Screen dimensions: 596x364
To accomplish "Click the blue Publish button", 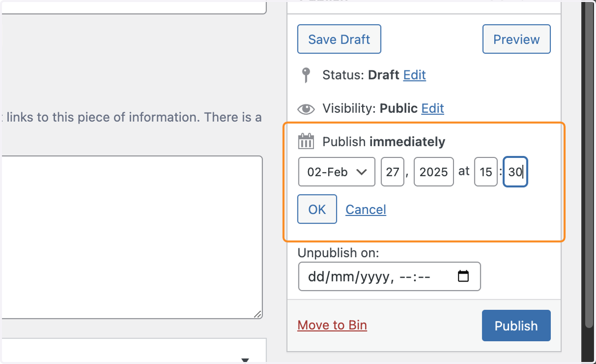I will (x=516, y=326).
